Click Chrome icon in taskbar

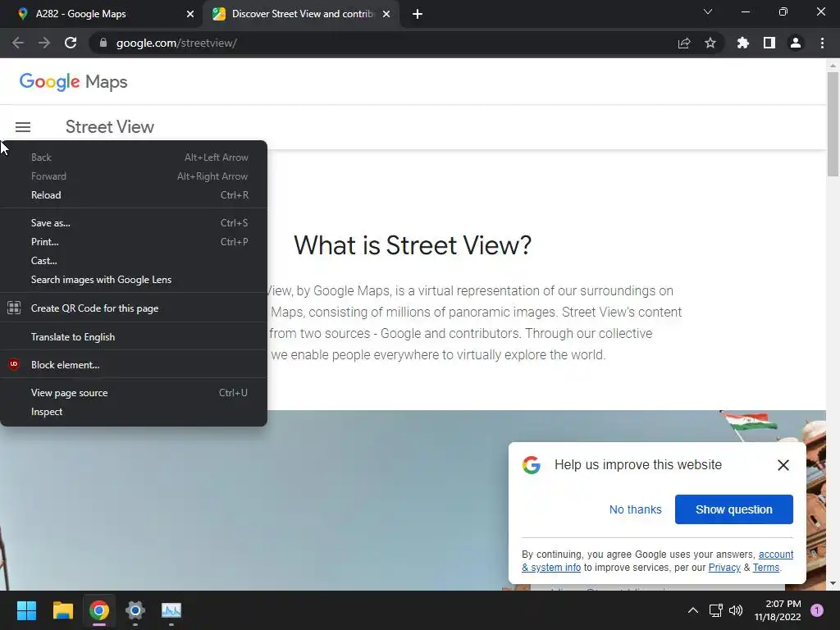99,610
